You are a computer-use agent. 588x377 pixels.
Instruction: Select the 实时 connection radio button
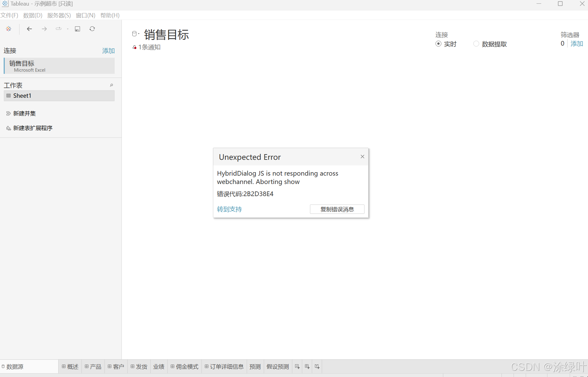[x=438, y=44]
